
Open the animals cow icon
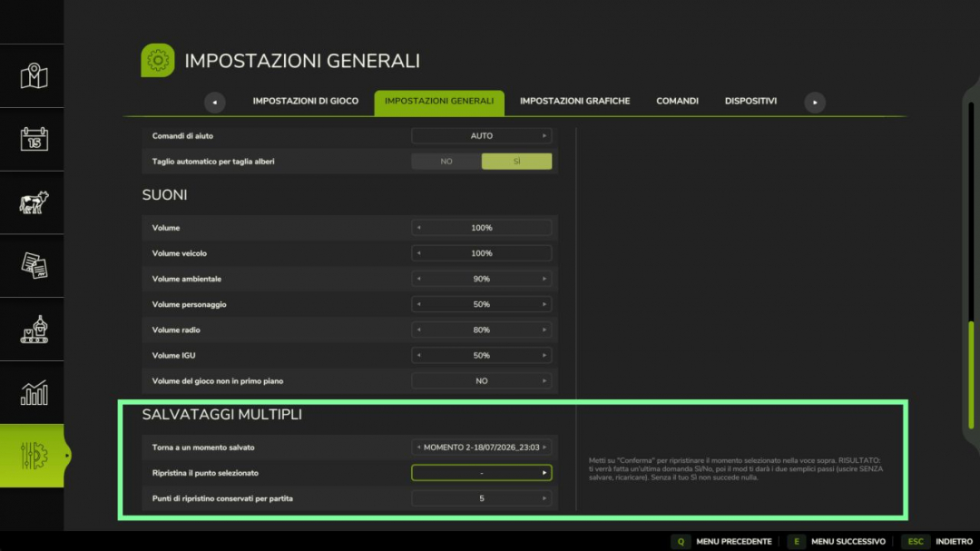34,202
